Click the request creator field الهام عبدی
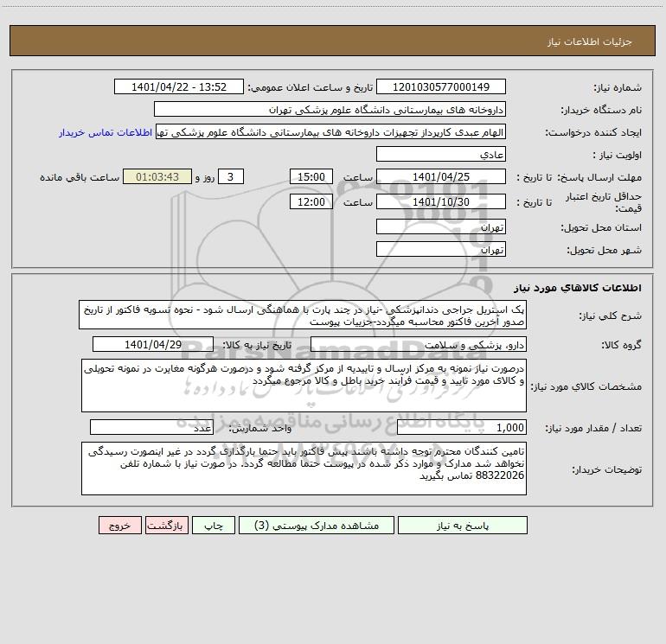 coord(331,131)
